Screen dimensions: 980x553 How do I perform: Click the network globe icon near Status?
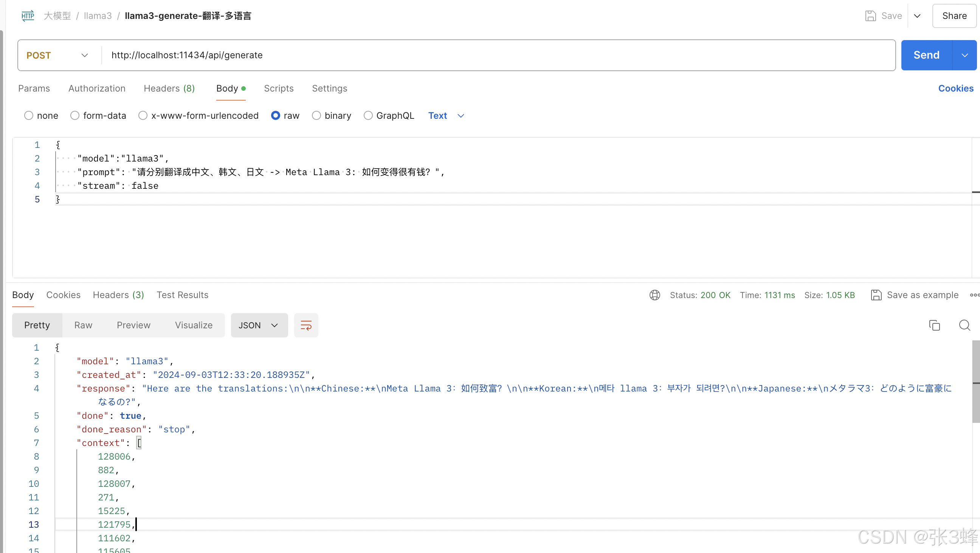654,295
